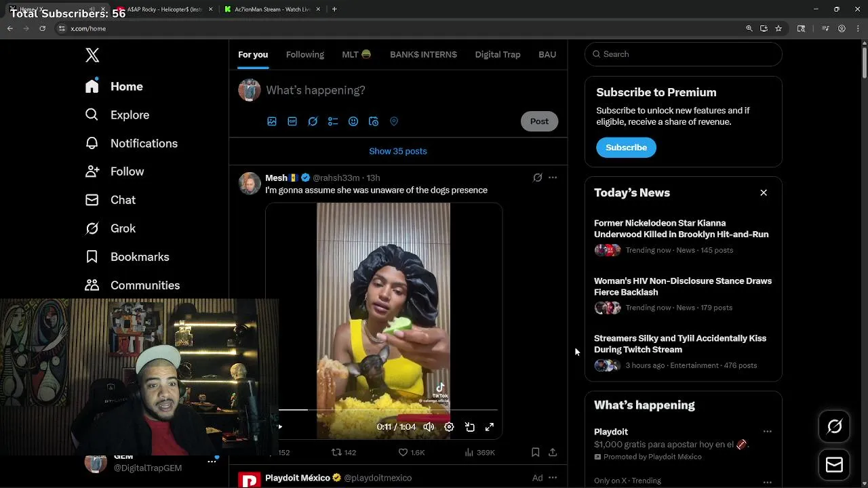The width and height of the screenshot is (868, 488).
Task: Bookmark Mesh's post
Action: pyautogui.click(x=535, y=452)
